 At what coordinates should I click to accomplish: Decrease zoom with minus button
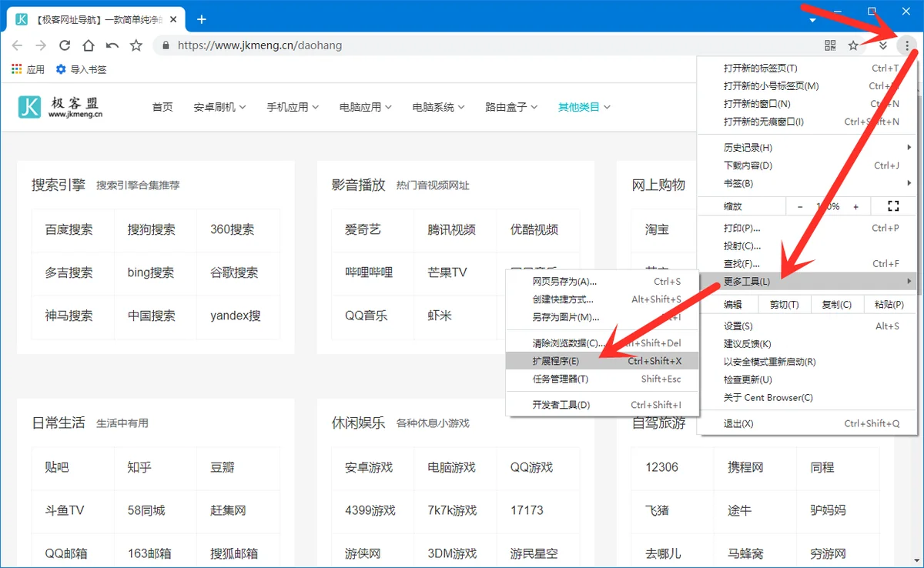pos(800,206)
